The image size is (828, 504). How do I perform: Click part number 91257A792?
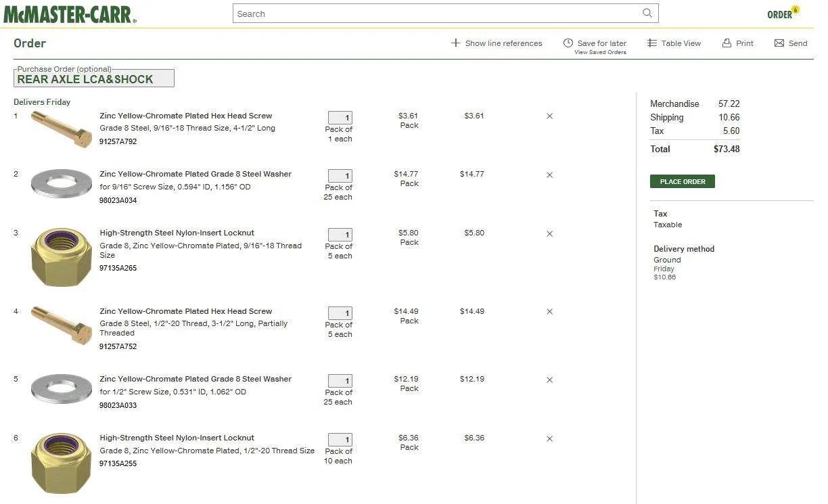(x=118, y=142)
